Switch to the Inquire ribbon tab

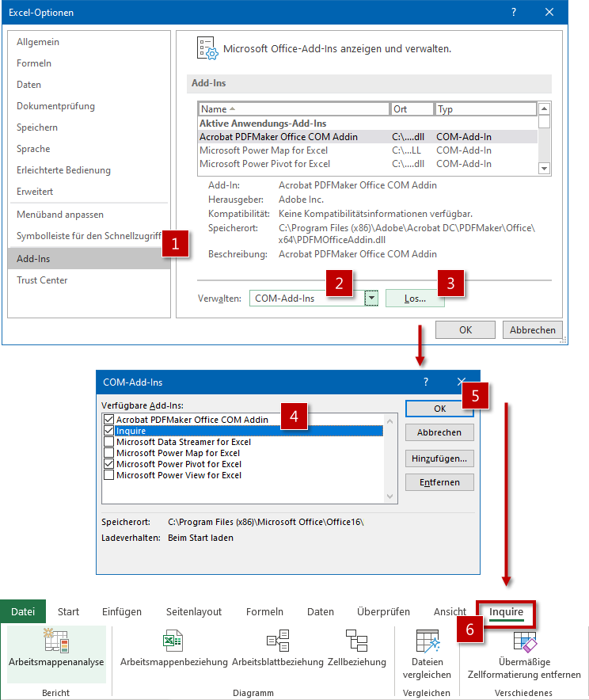506,612
